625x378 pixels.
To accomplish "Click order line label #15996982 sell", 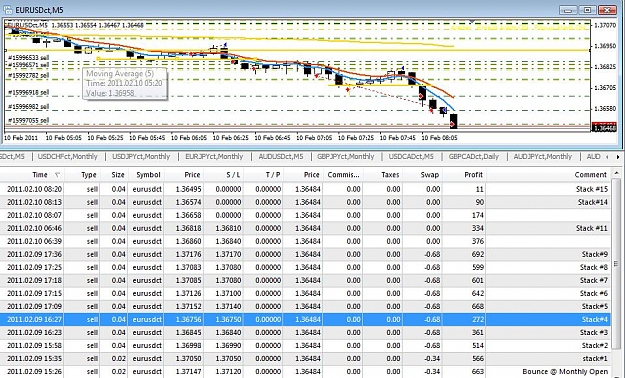I will point(28,107).
